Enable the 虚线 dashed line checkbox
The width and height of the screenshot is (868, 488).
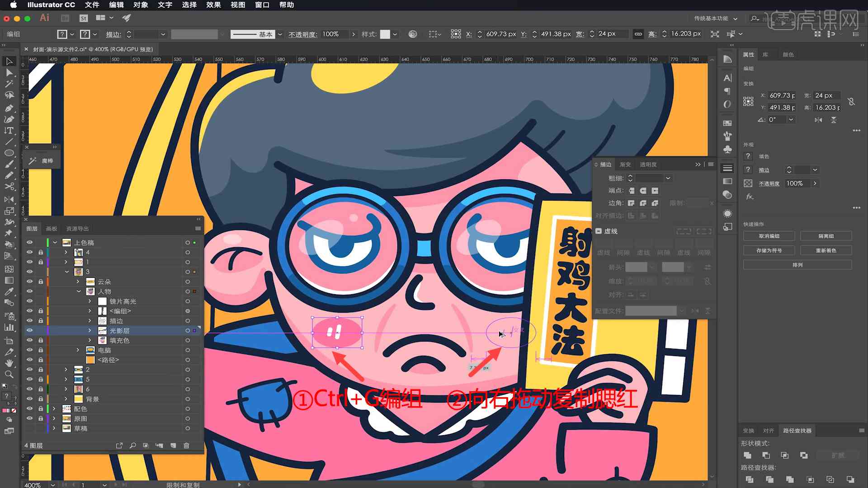599,231
